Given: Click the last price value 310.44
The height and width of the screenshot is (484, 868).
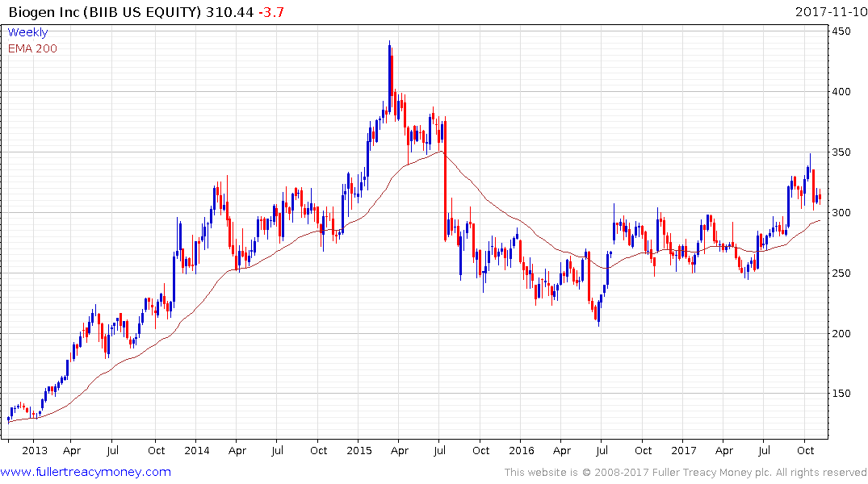Looking at the screenshot, I should pos(230,11).
